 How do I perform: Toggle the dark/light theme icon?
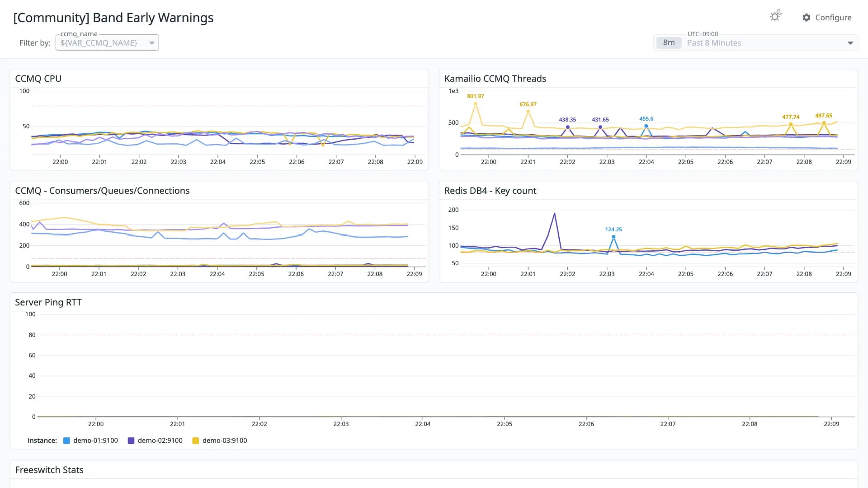pos(775,16)
